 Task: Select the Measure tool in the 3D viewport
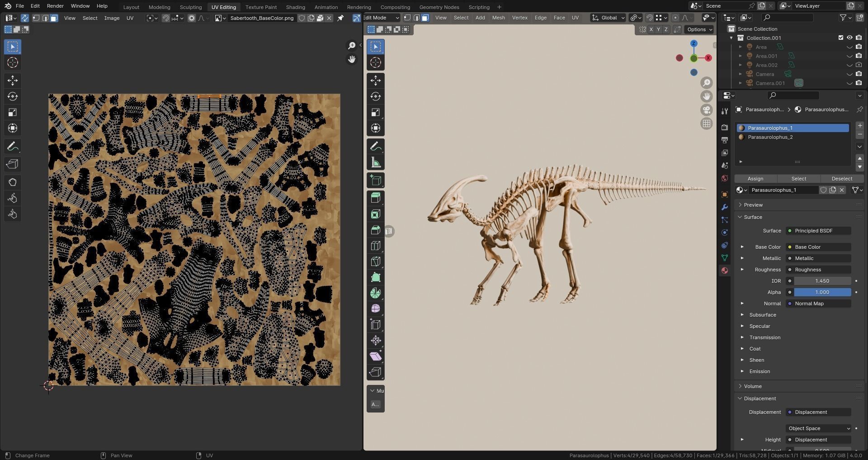376,162
